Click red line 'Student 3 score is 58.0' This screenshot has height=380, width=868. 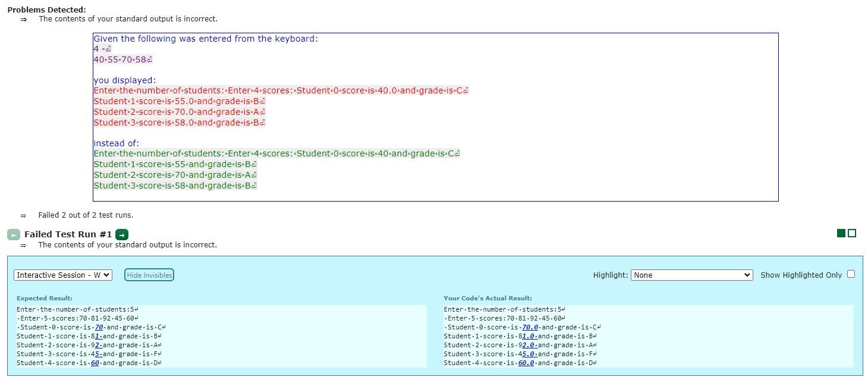tap(179, 123)
